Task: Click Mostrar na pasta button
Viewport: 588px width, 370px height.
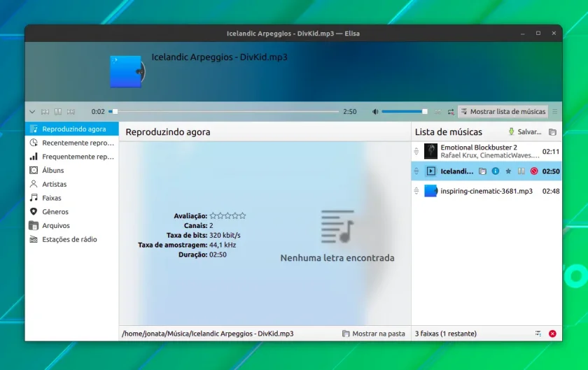Action: pyautogui.click(x=374, y=334)
